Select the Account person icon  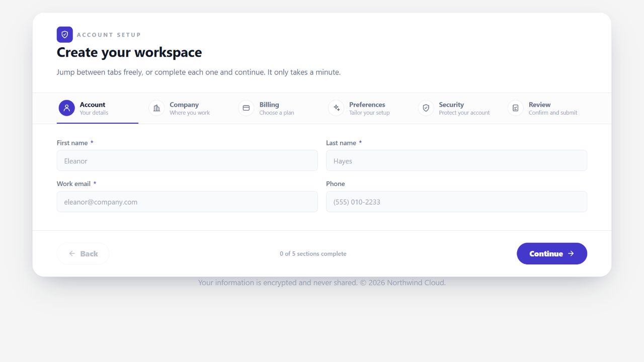click(x=67, y=108)
